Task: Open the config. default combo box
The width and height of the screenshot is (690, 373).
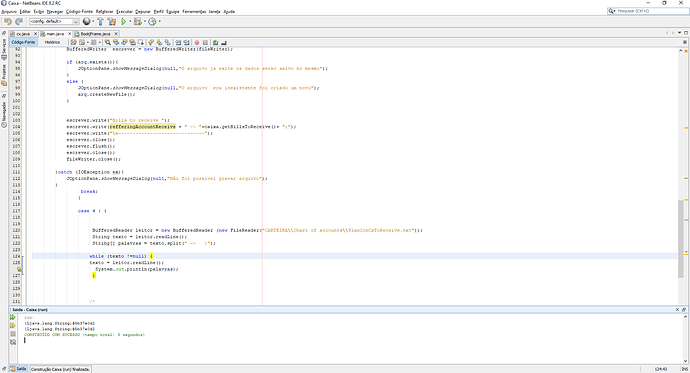Action: click(x=54, y=21)
